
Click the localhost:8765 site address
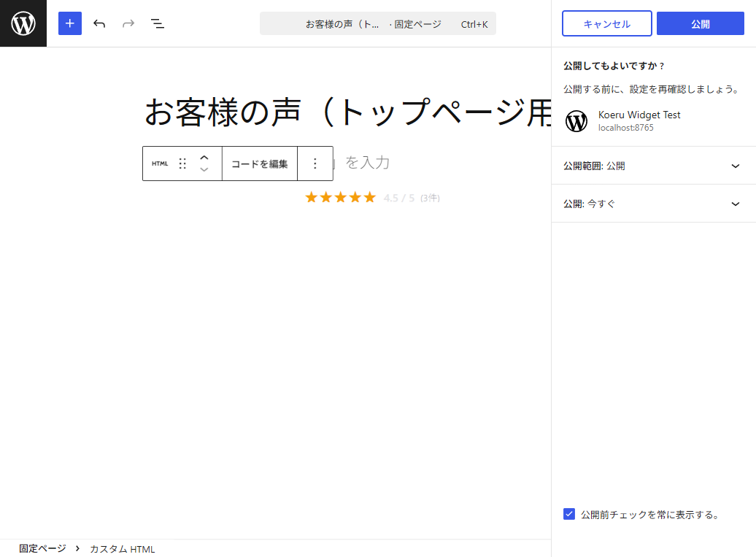(626, 128)
